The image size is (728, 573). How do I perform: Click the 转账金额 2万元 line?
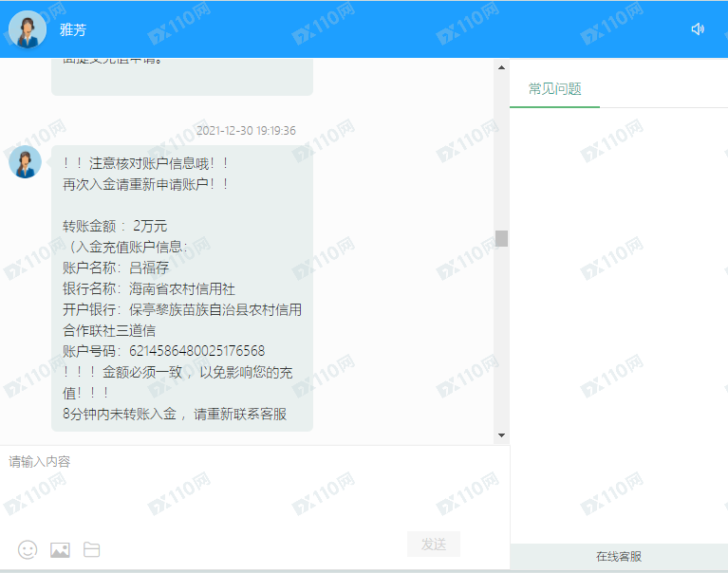(x=115, y=226)
